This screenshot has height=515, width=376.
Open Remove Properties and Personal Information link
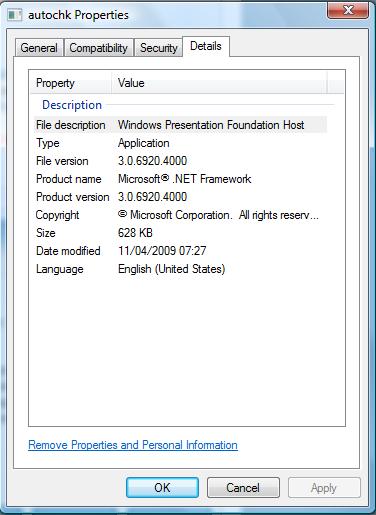click(133, 445)
